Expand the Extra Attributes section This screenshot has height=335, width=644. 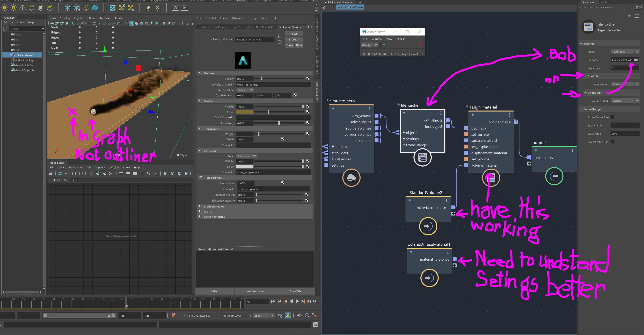[200, 216]
